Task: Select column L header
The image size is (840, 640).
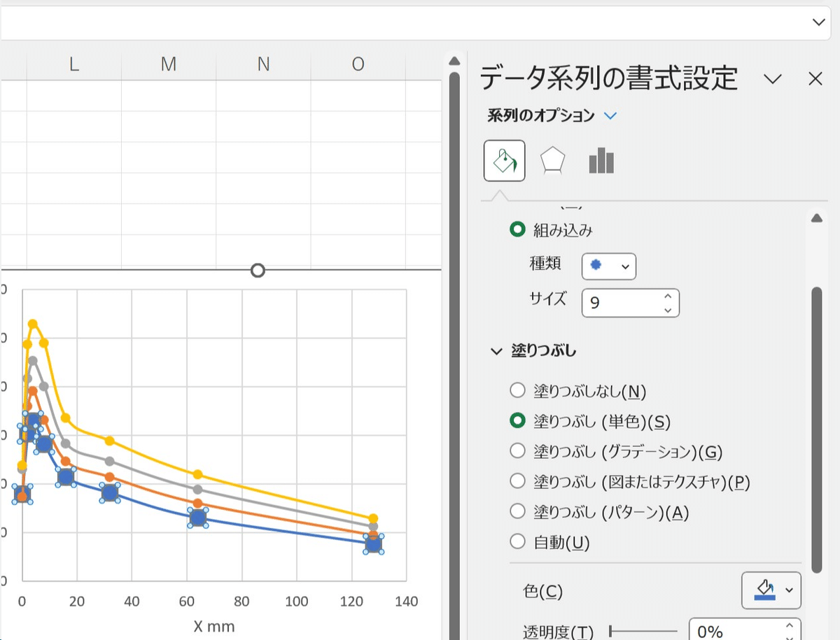Action: click(x=73, y=64)
